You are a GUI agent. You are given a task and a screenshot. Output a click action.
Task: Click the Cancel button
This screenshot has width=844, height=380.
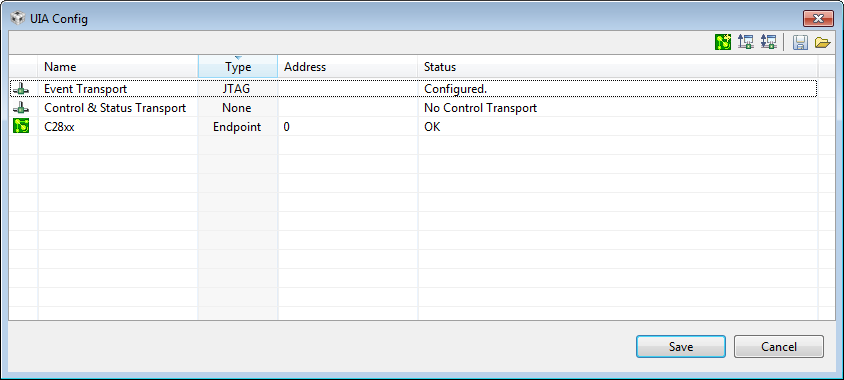pos(779,347)
